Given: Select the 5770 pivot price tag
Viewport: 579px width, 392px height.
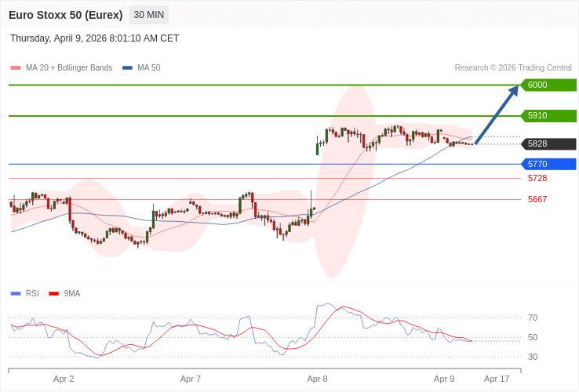Looking at the screenshot, I should [548, 164].
